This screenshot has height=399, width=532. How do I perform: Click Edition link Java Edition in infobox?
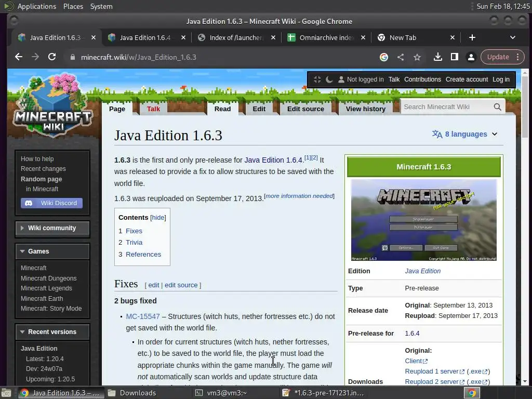422,271
